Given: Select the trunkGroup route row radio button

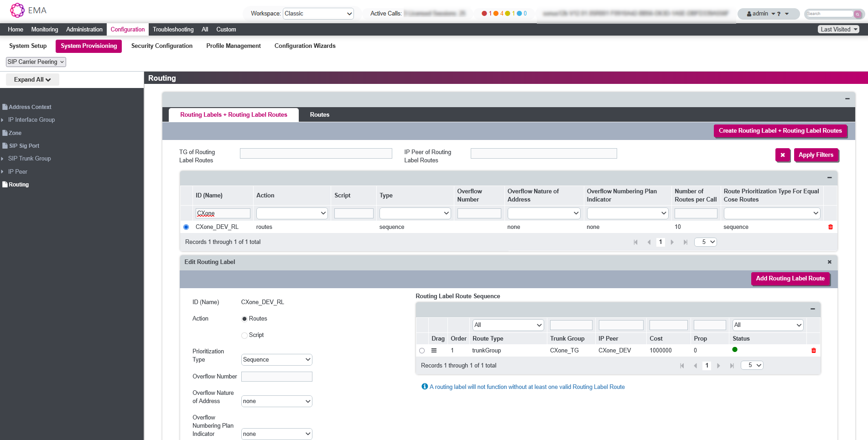Looking at the screenshot, I should tap(422, 351).
